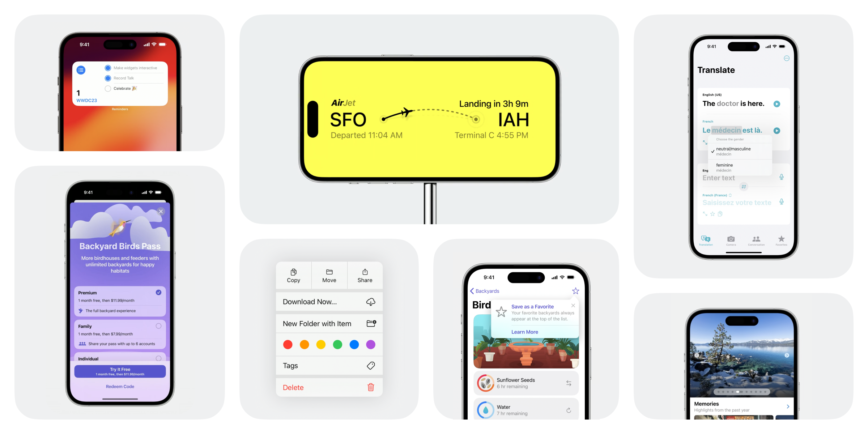
Task: Select the purple color swatch in file menu
Action: 370,345
